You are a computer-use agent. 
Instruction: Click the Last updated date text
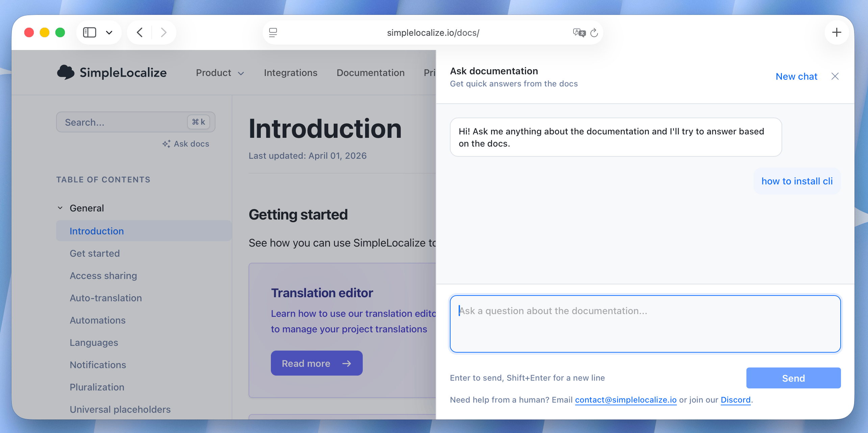[307, 156]
